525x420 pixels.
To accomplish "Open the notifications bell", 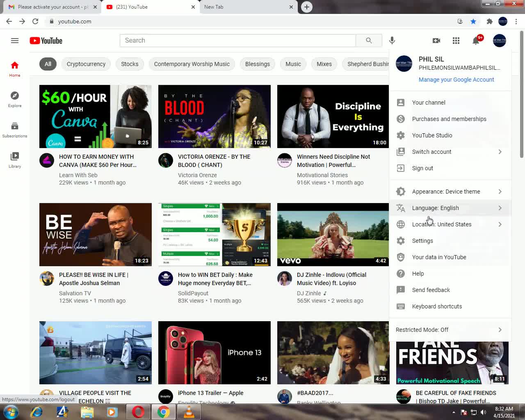I will tap(476, 41).
